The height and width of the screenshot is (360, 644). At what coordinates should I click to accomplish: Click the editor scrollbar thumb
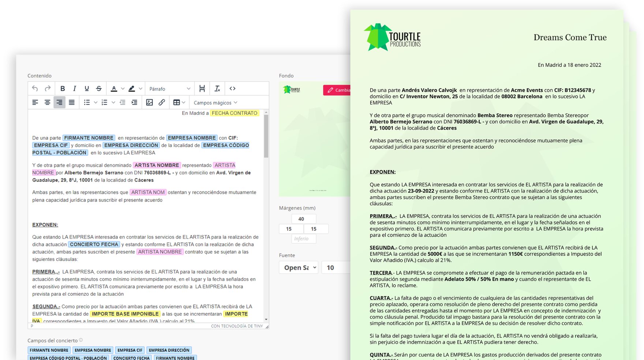(266, 136)
